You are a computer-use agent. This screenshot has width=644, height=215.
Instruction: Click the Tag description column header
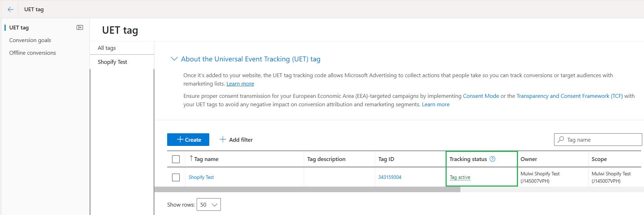click(326, 159)
